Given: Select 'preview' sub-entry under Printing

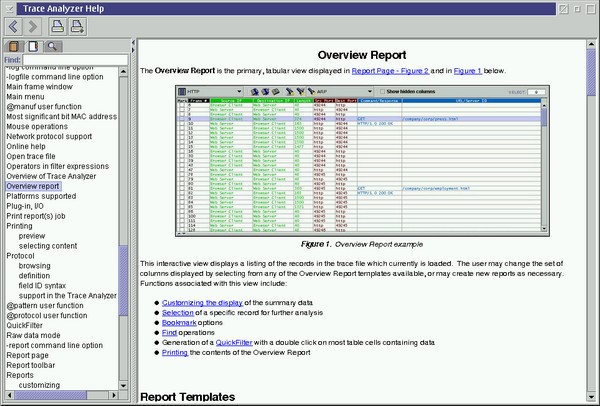Looking at the screenshot, I should [32, 236].
